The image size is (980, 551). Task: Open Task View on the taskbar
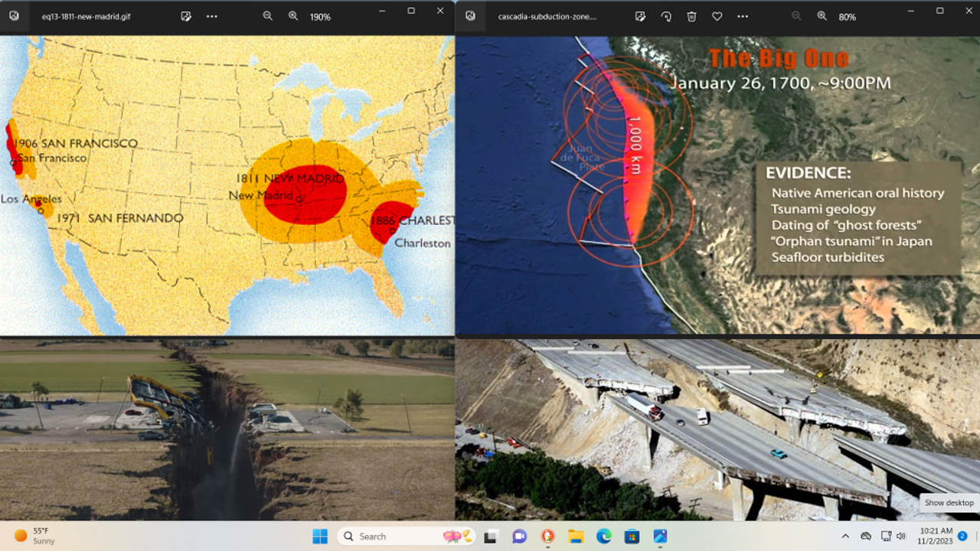(x=491, y=536)
